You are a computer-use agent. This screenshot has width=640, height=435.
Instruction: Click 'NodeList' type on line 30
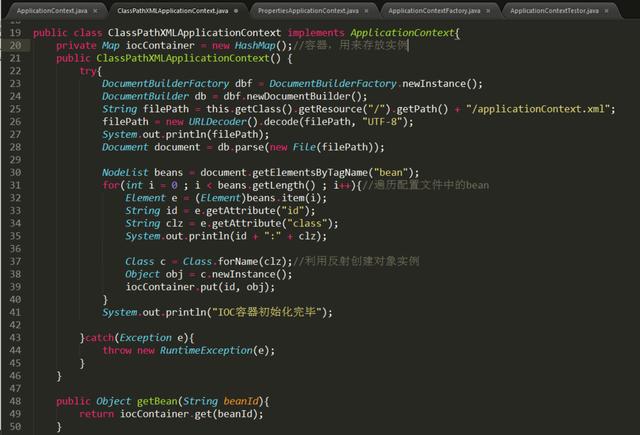[x=125, y=173]
